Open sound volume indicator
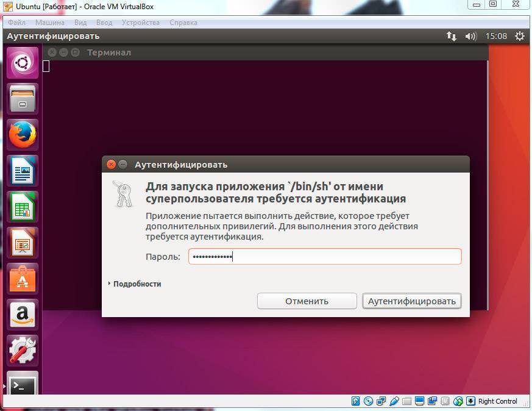 click(471, 36)
